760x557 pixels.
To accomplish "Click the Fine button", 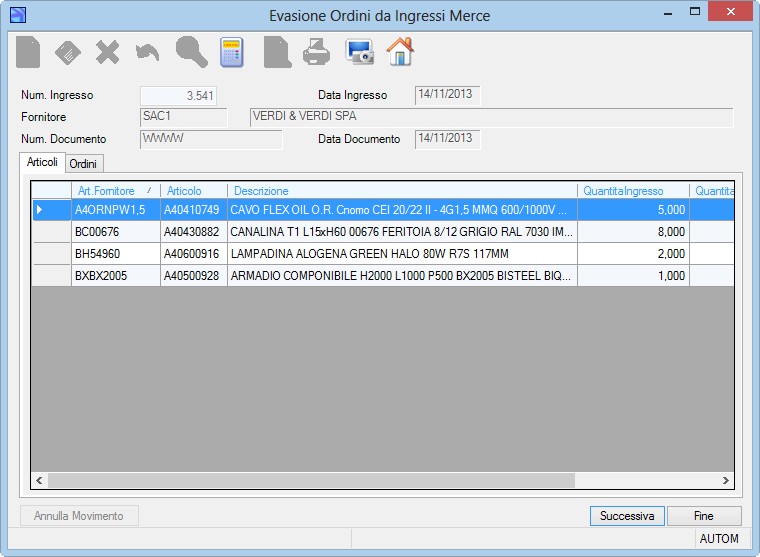I will (x=704, y=516).
